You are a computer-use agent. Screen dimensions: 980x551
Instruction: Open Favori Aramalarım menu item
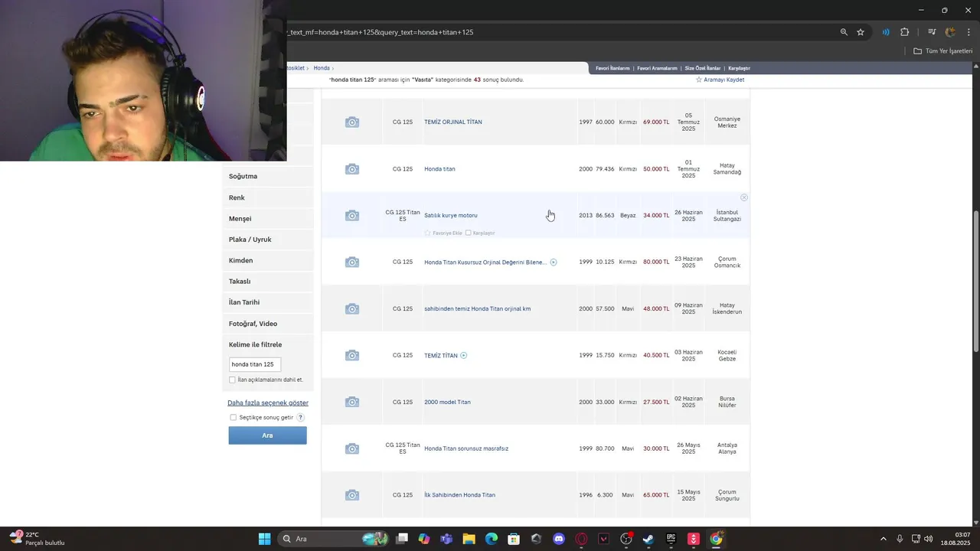click(x=657, y=68)
